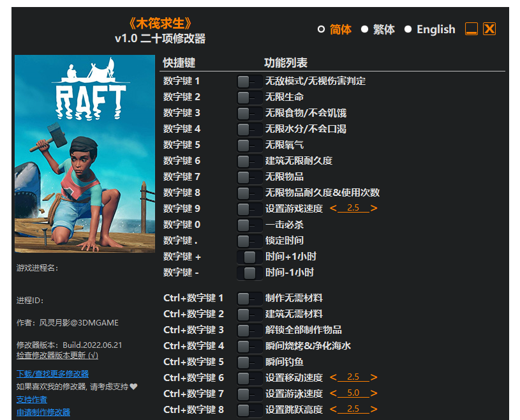Increase 跳跃高度 with right arrow
This screenshot has height=420, width=520.
[374, 409]
